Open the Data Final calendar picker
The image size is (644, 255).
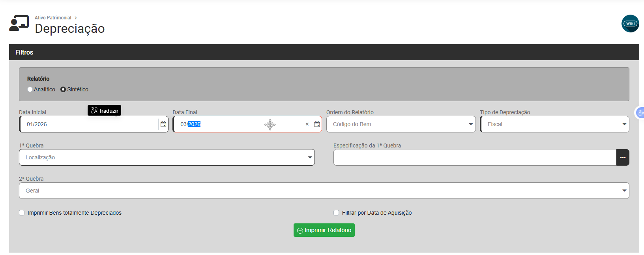[x=317, y=124]
